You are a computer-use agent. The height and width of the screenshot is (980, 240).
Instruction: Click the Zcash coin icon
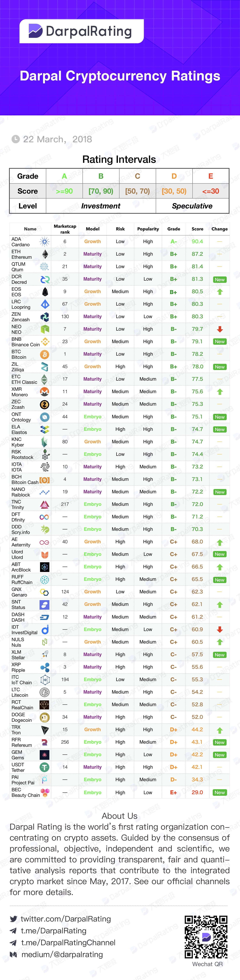coord(44,404)
